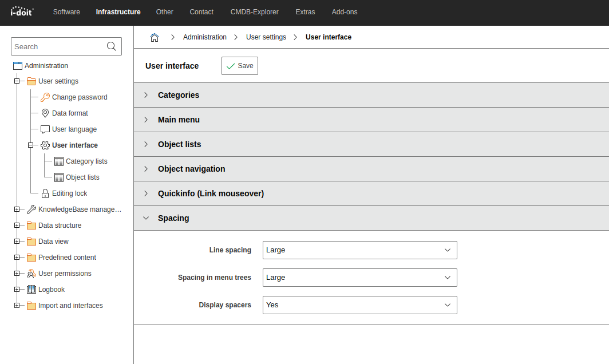Click the Import and interfaces folder icon
609x364 pixels.
coord(31,306)
